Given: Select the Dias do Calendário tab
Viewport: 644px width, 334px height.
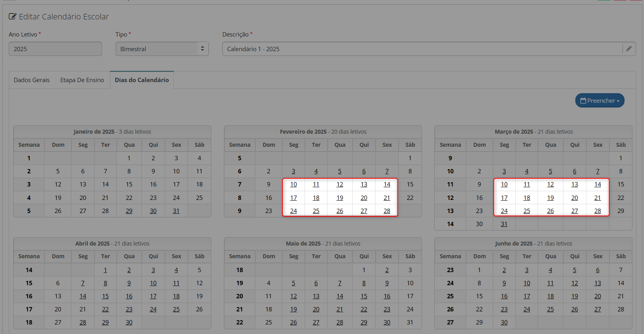Looking at the screenshot, I should [142, 80].
